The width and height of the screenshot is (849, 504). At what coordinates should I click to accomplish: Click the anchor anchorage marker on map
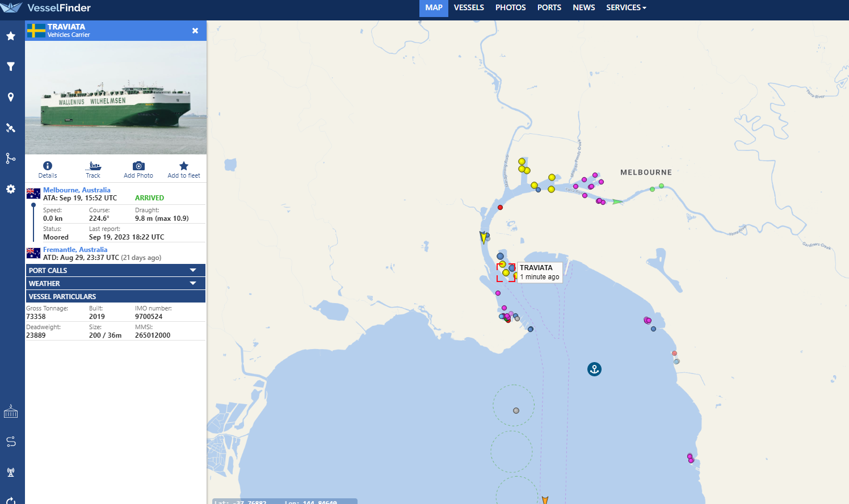tap(594, 369)
